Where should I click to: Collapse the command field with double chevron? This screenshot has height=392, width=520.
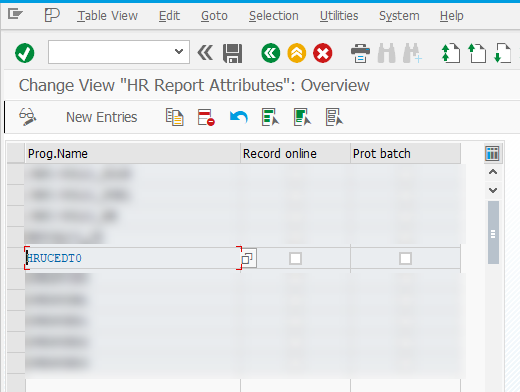pos(205,53)
